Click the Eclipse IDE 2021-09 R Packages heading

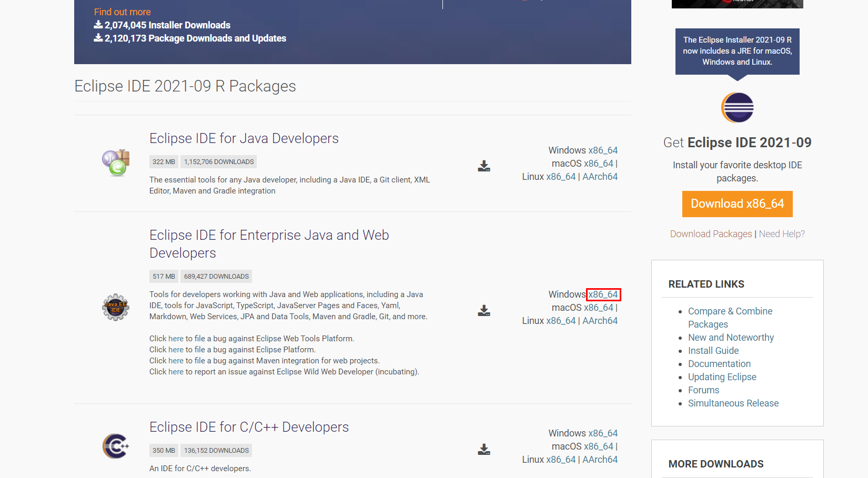185,86
